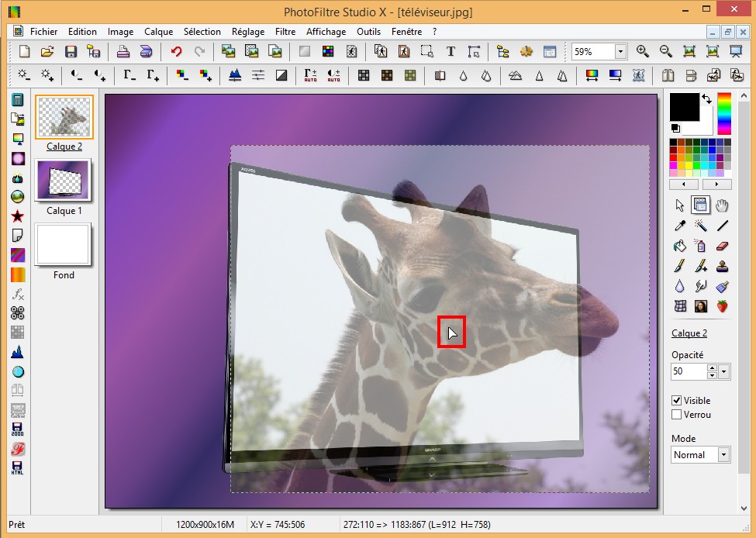
Task: Increase opacity with the up stepper
Action: [712, 368]
